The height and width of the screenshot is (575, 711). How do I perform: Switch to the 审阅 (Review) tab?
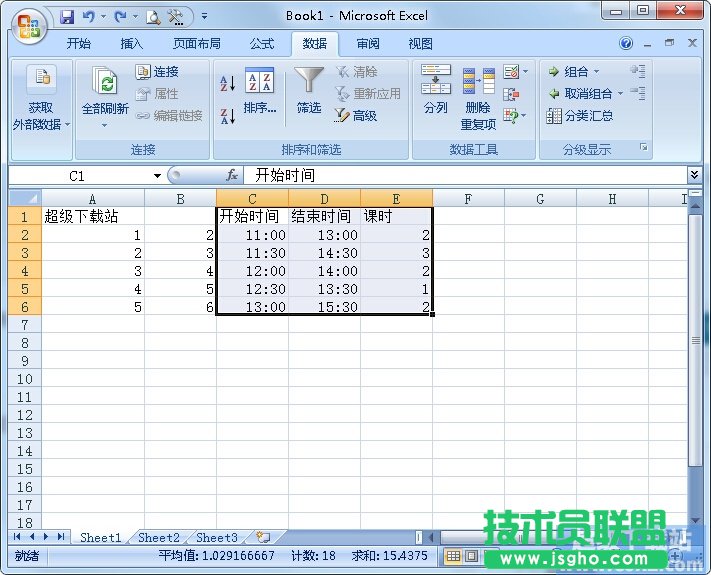click(x=368, y=44)
